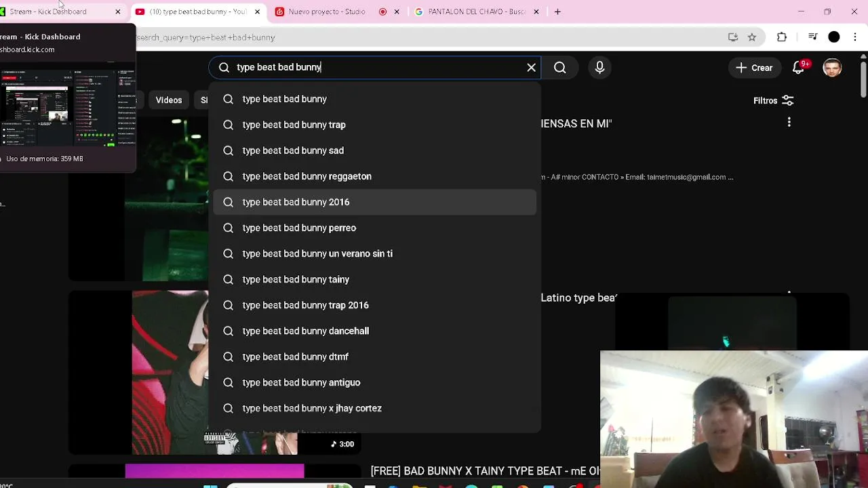Image resolution: width=868 pixels, height=488 pixels.
Task: Close the Nuevo proyecto Studio tab
Action: pos(397,12)
